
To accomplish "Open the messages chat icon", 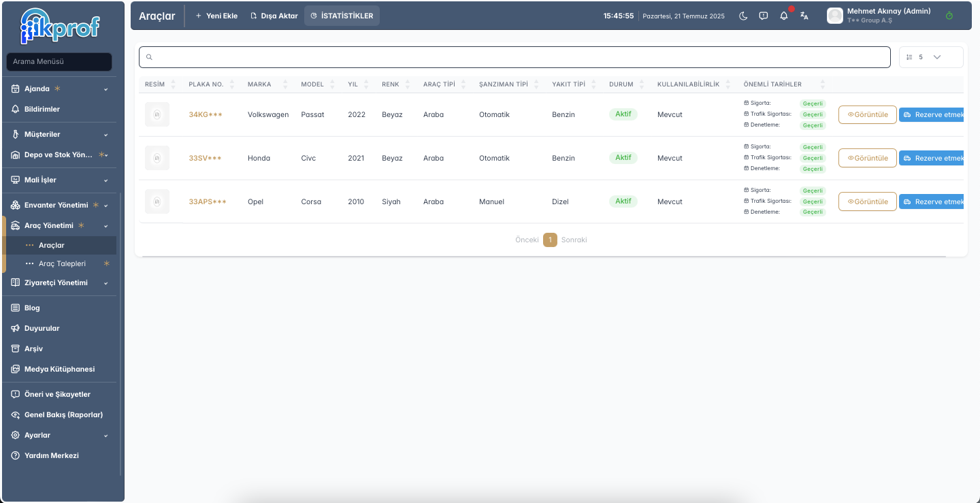I will pos(764,16).
